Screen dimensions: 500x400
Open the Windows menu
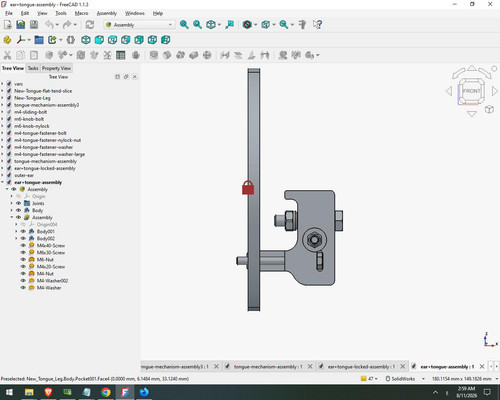click(135, 13)
